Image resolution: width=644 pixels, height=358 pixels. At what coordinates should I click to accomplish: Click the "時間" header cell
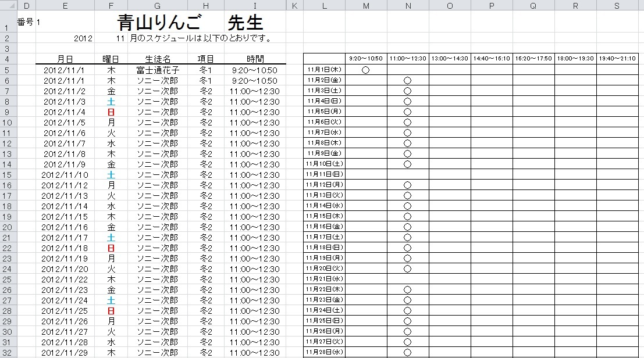[x=255, y=59]
